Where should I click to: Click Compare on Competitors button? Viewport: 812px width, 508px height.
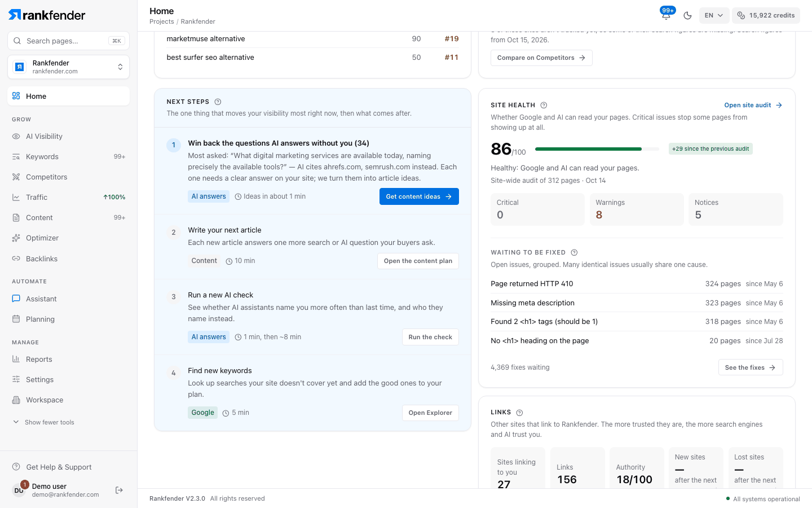[541, 58]
